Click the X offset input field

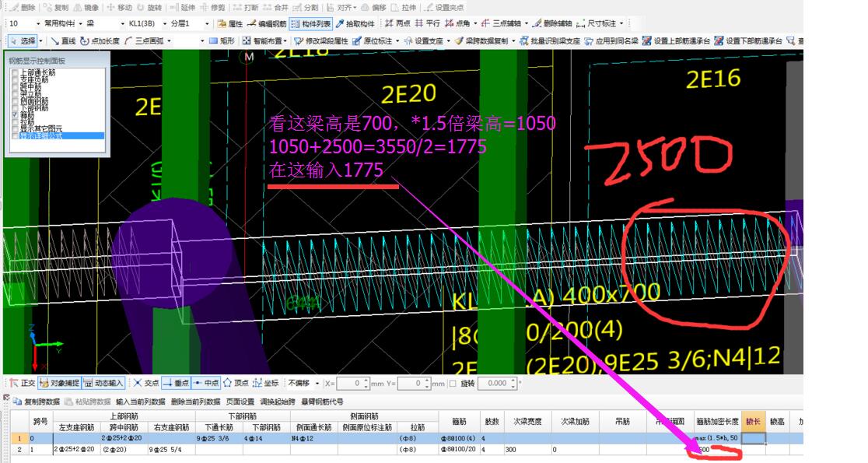pyautogui.click(x=352, y=384)
